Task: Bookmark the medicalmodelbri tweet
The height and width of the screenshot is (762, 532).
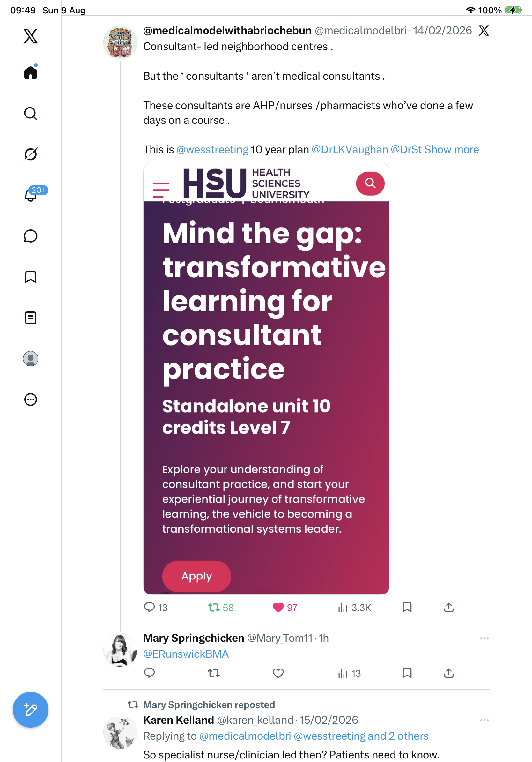Action: pyautogui.click(x=407, y=607)
